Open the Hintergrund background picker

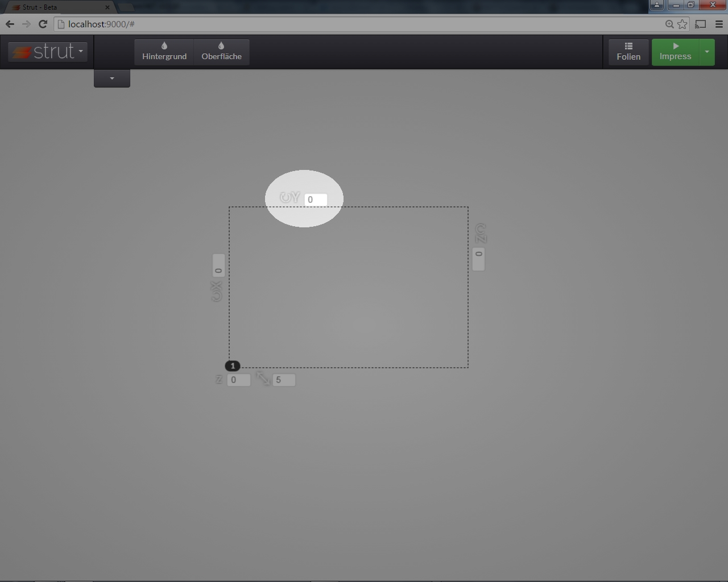click(x=164, y=52)
